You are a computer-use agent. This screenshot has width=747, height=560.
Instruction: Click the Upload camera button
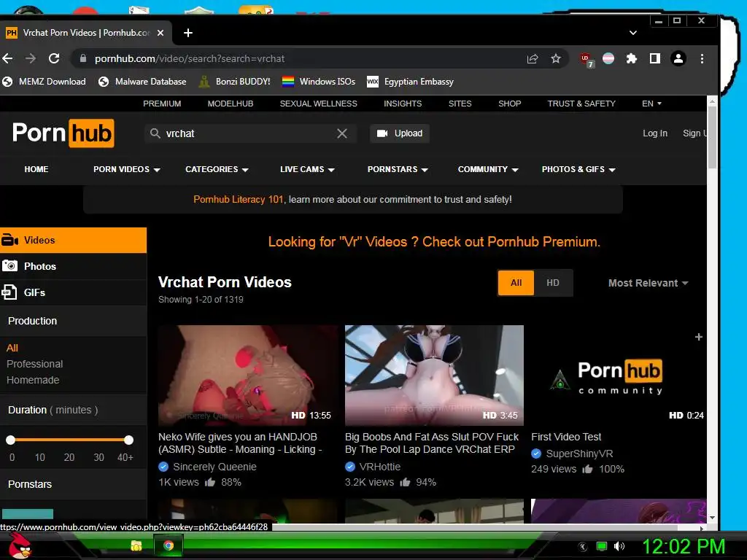click(x=400, y=133)
